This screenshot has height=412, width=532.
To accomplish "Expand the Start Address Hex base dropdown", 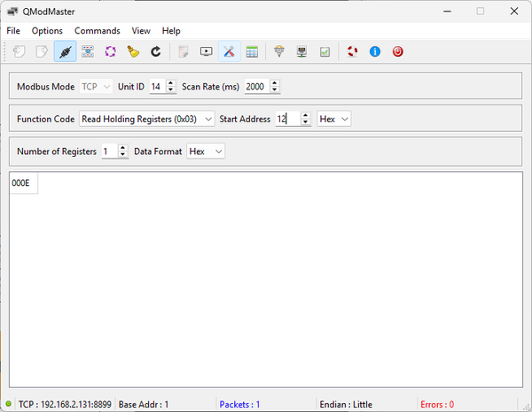I will pyautogui.click(x=333, y=119).
